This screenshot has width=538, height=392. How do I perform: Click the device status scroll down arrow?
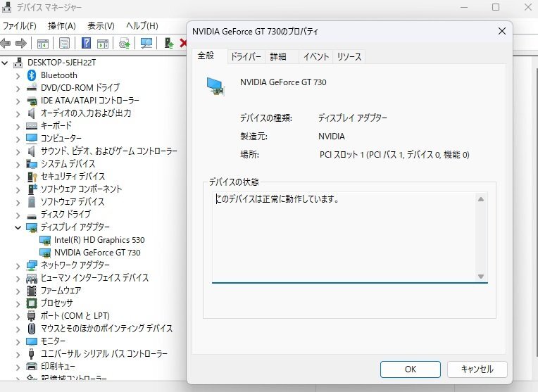[481, 277]
